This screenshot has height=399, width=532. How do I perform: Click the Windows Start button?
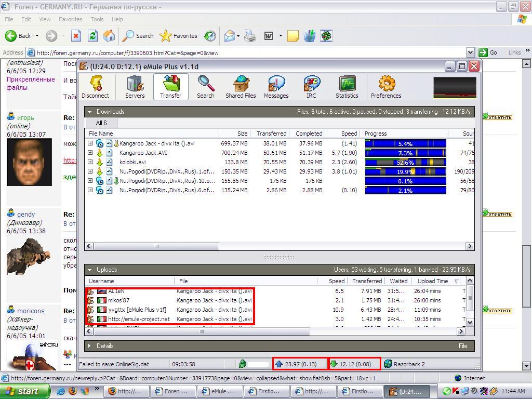tap(24, 391)
